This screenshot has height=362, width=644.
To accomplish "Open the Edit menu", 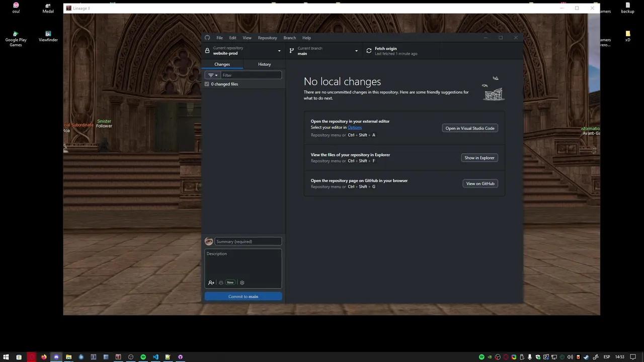I will click(x=232, y=38).
